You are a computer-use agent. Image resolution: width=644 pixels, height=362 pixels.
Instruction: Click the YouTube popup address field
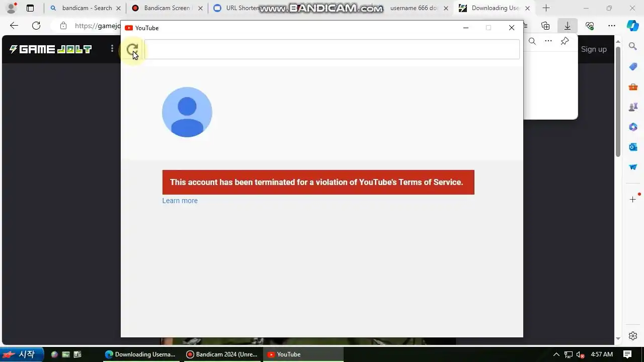[x=332, y=49]
